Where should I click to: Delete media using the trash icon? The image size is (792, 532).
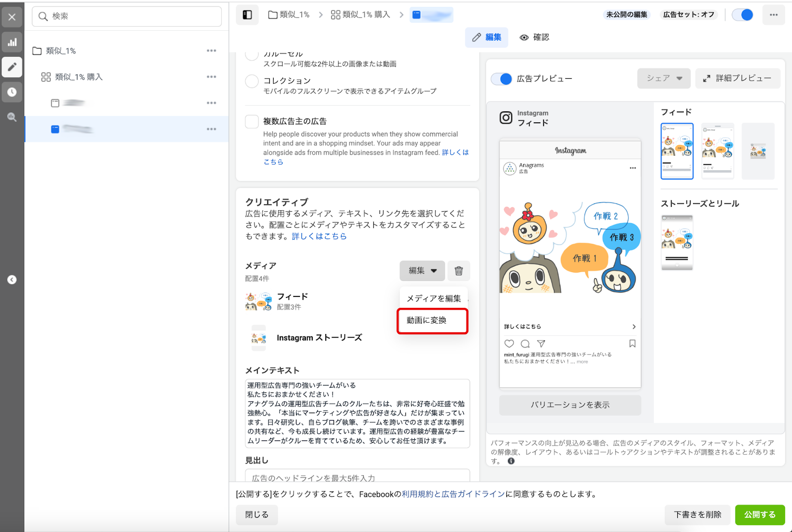click(x=458, y=271)
